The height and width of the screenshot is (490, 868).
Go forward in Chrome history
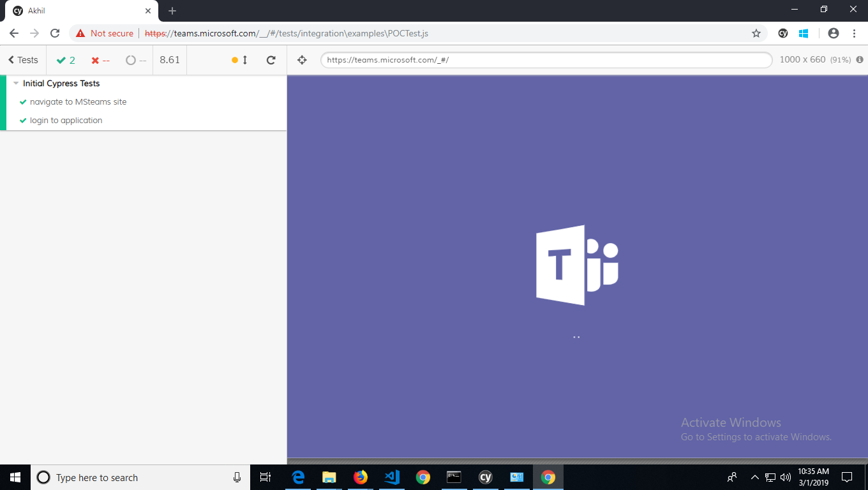[x=34, y=33]
